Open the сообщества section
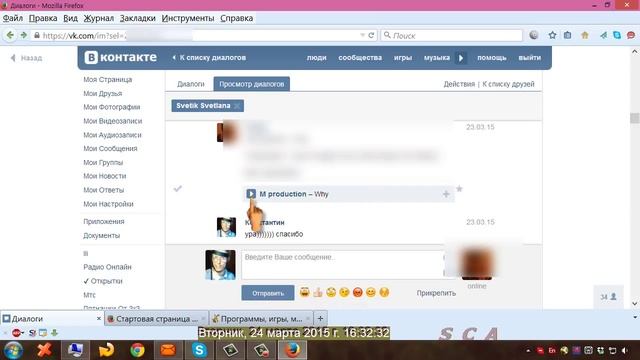The width and height of the screenshot is (640, 360). (360, 58)
